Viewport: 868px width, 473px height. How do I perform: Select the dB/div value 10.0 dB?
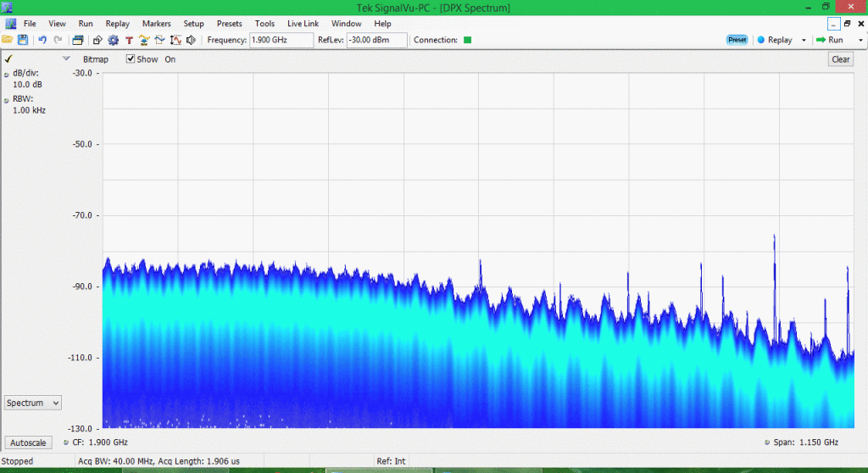[28, 85]
